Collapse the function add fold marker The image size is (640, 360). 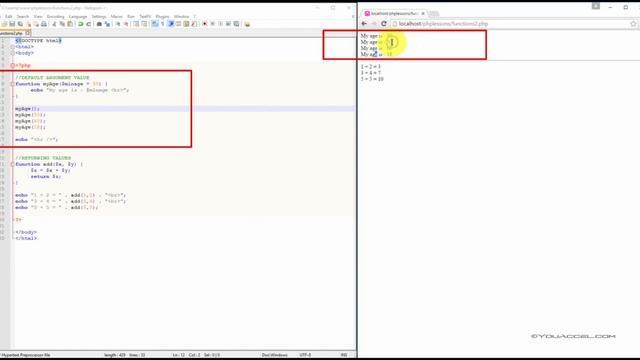point(13,164)
